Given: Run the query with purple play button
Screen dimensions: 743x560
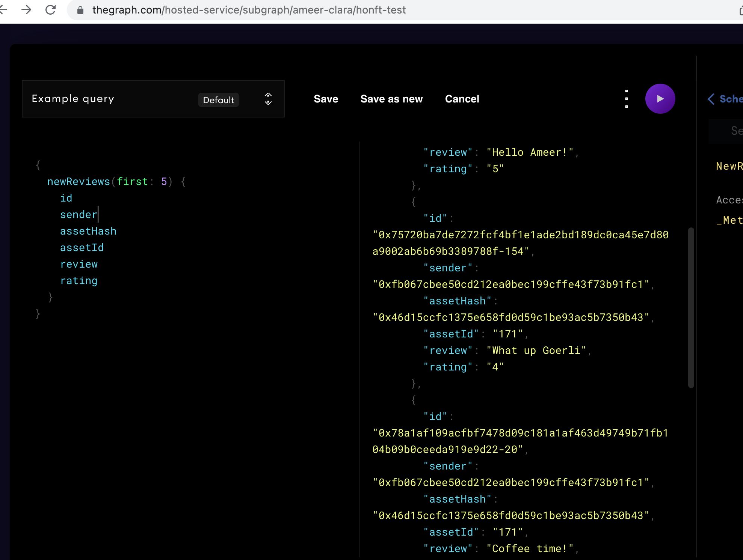Looking at the screenshot, I should point(660,99).
